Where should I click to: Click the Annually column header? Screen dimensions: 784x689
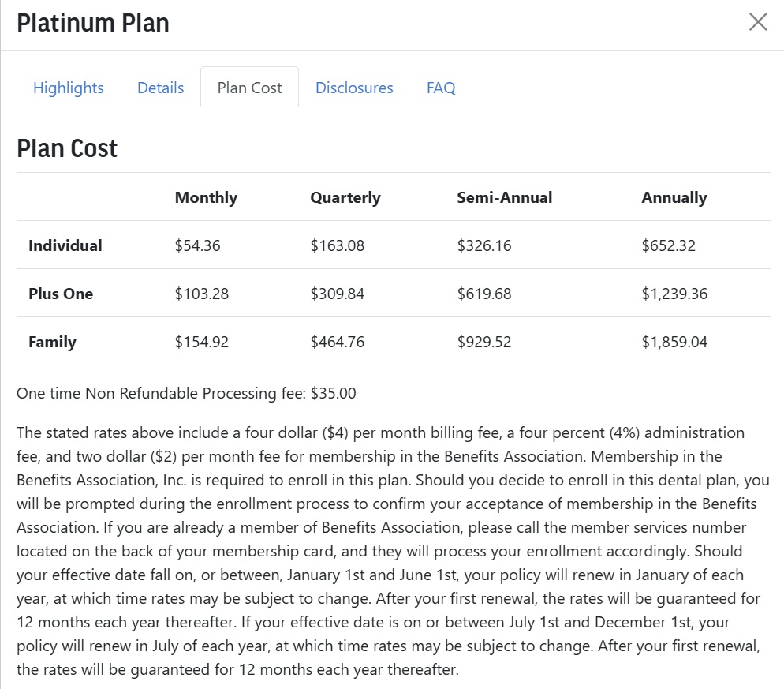(x=674, y=197)
